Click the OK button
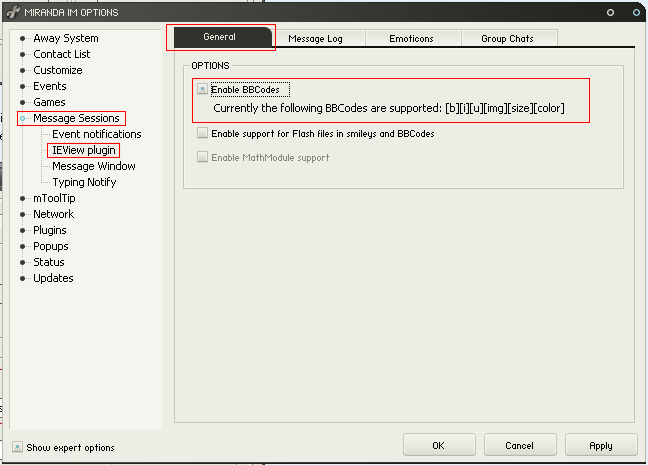 (439, 446)
